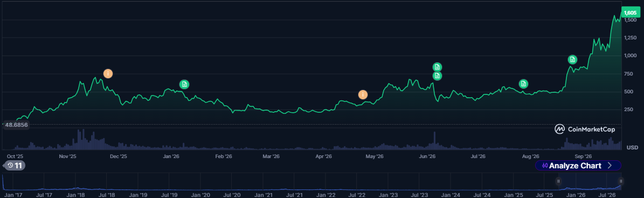
Task: Open the lower green document marker near Jun '26
Action: 438,76
